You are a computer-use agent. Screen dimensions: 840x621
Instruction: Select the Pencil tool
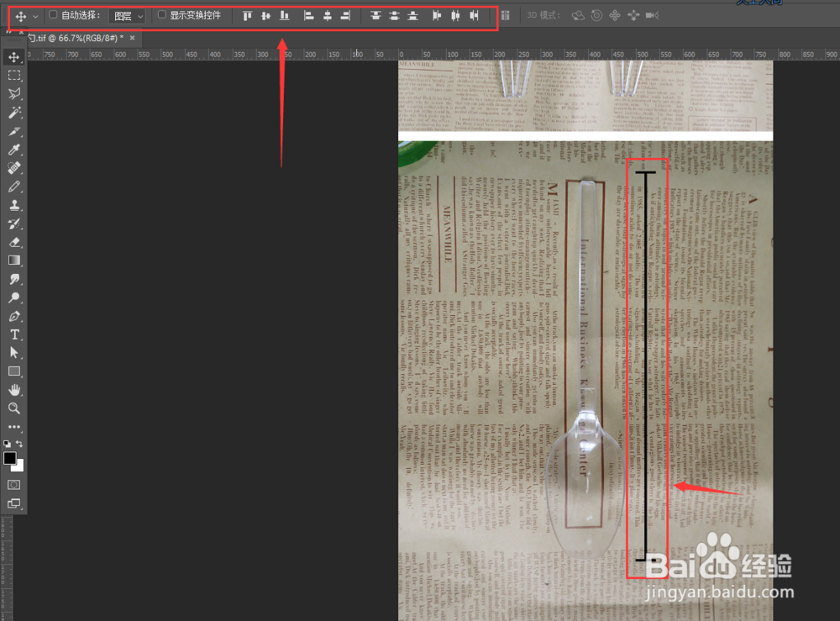point(14,187)
